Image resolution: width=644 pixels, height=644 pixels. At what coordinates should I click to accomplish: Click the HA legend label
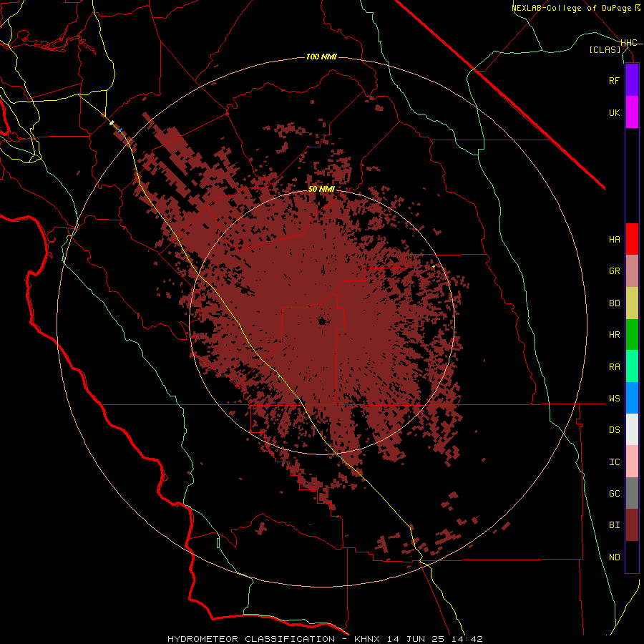614,240
